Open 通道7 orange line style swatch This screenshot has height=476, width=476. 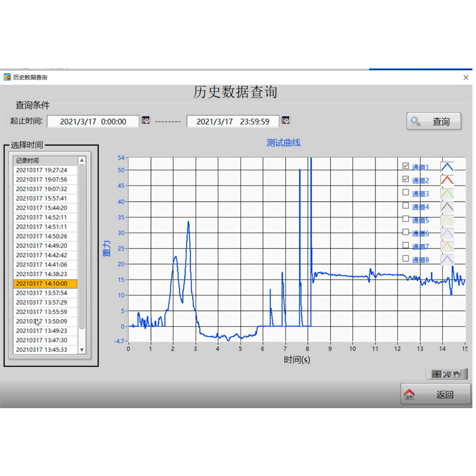(447, 246)
